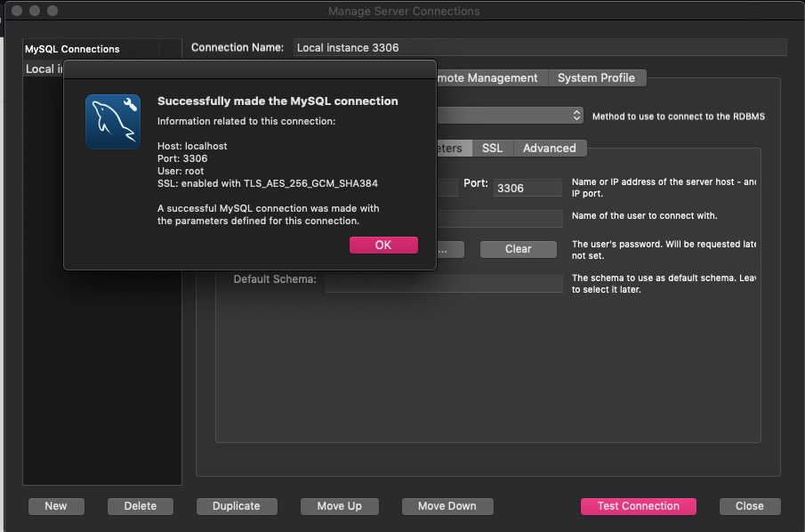Click the 'User: root' line
The width and height of the screenshot is (805, 532).
pos(181,171)
